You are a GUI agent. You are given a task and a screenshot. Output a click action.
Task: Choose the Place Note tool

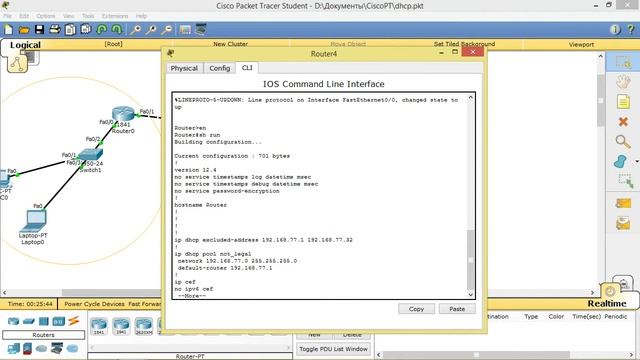click(x=623, y=102)
